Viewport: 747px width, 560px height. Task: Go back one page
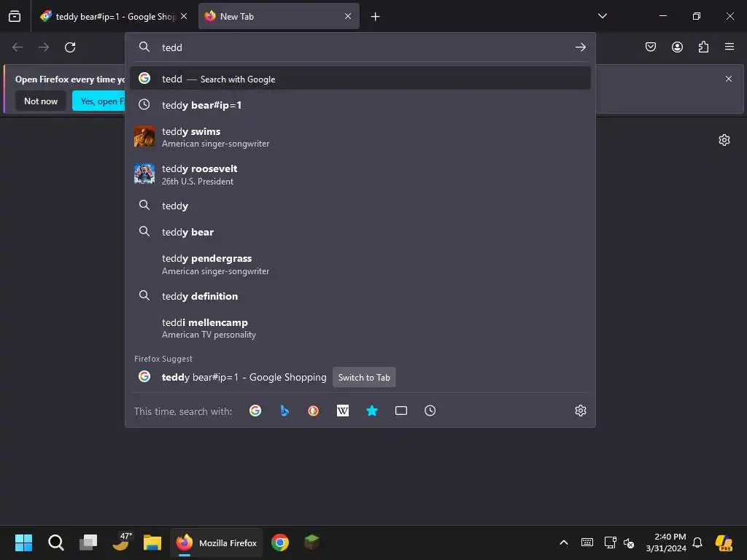(18, 47)
